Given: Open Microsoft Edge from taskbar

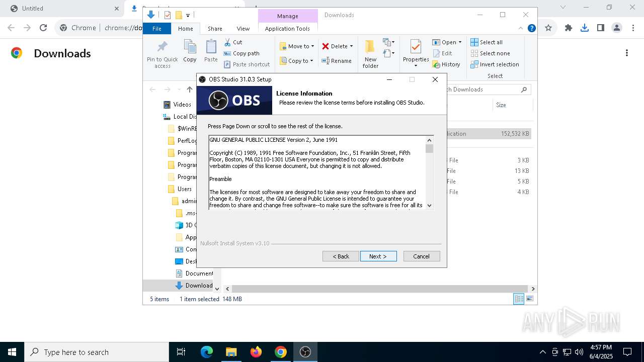Looking at the screenshot, I should point(207,352).
